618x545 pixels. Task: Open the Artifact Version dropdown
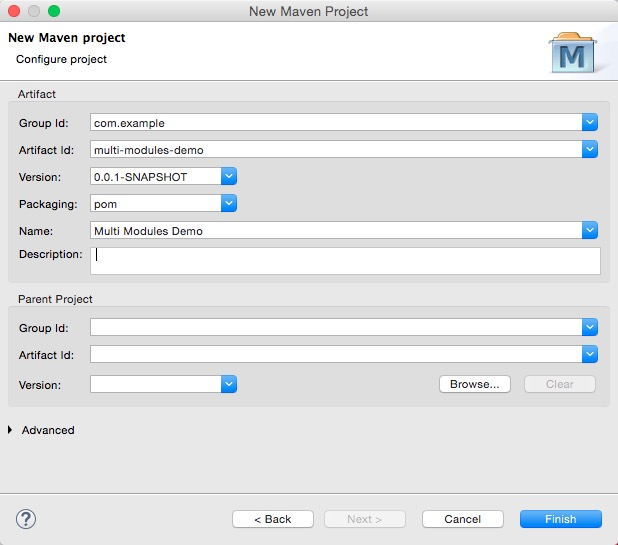pyautogui.click(x=228, y=177)
